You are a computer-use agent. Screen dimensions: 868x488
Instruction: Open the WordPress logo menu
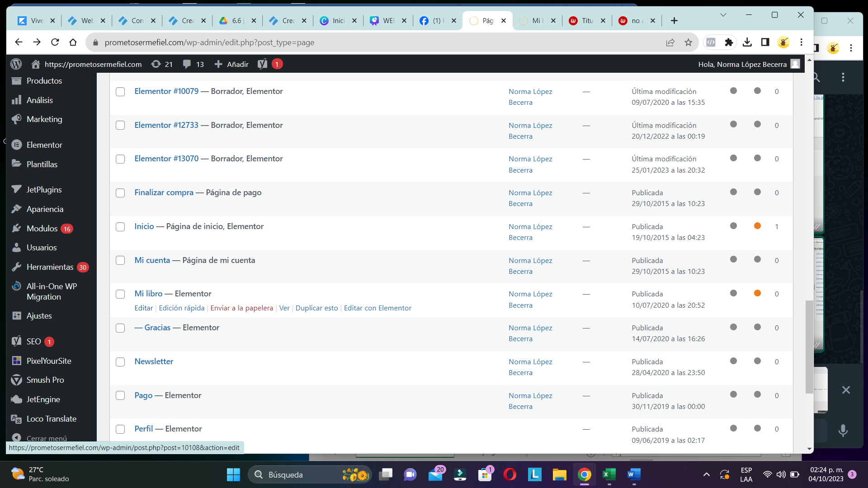click(16, 64)
